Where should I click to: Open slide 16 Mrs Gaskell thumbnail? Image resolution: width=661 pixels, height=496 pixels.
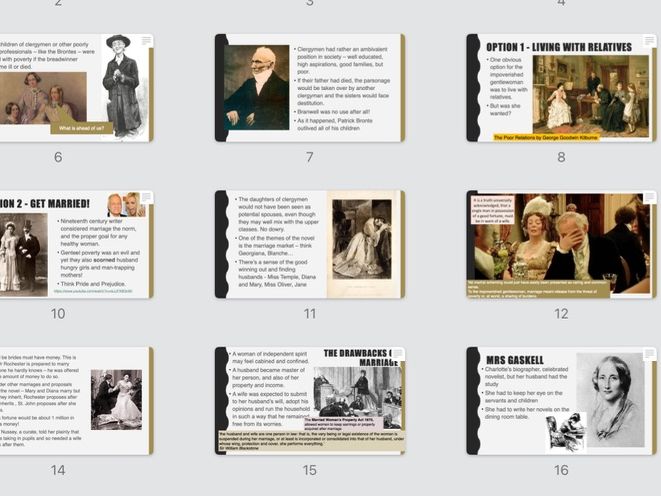tap(562, 401)
